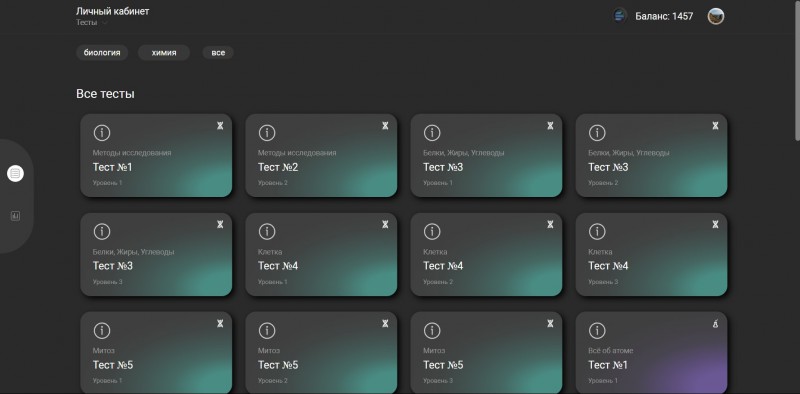Open Тест №3 title on Уровень 2 card
800x394 pixels.
click(x=608, y=167)
